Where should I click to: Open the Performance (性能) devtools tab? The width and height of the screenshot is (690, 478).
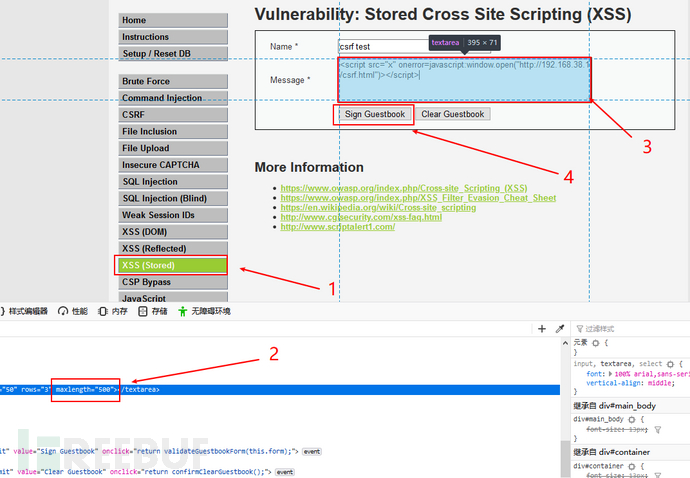tap(73, 312)
